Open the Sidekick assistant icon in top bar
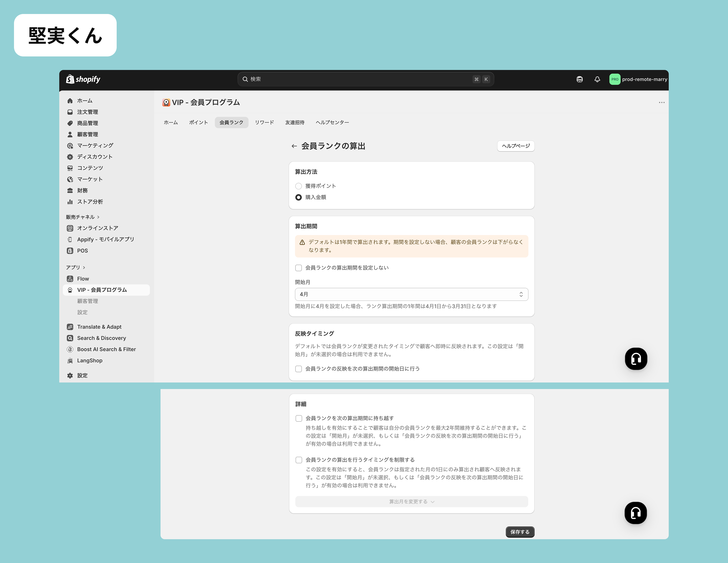Screen dimensions: 728x563 [x=579, y=79]
